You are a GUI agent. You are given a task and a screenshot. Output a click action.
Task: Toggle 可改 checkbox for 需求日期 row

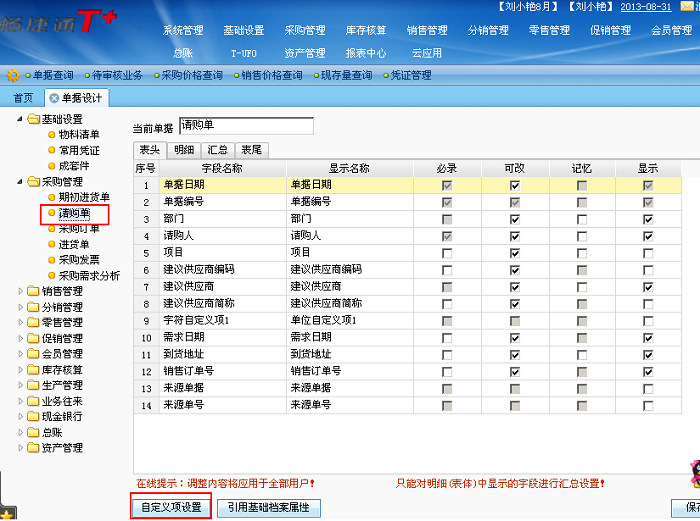pos(514,337)
